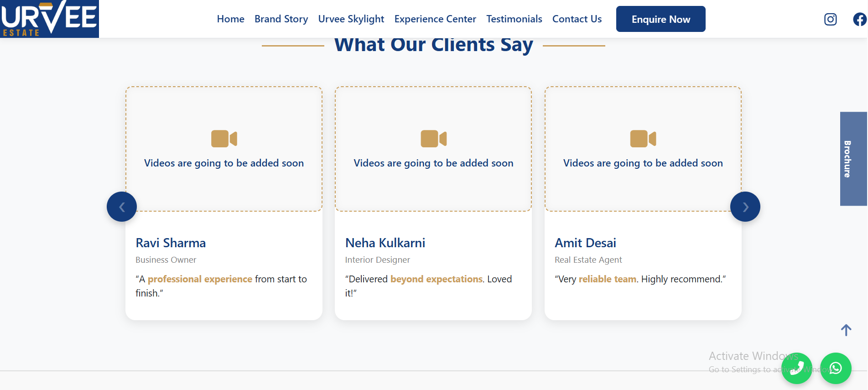Select the Ravi Sharma testimonial name

171,243
